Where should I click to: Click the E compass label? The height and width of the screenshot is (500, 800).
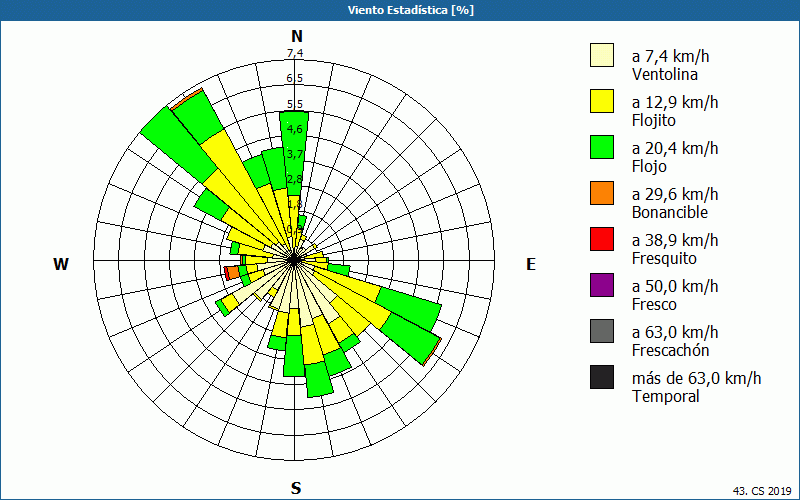[x=531, y=264]
